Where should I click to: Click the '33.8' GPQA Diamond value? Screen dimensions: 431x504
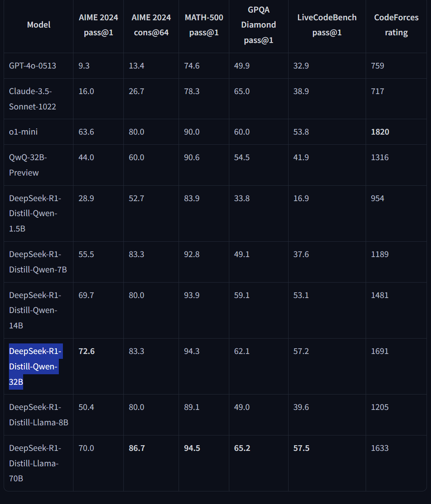242,198
